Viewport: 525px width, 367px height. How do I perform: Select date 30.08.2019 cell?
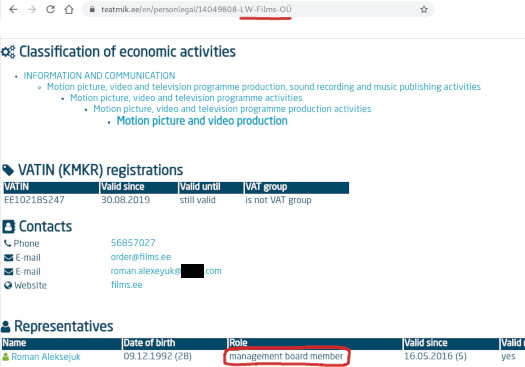[x=126, y=200]
